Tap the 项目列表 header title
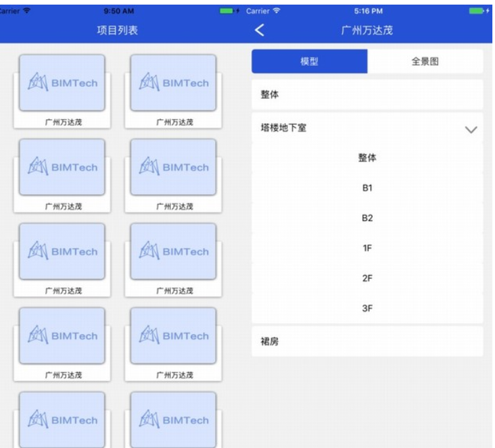The height and width of the screenshot is (448, 495). [x=118, y=30]
